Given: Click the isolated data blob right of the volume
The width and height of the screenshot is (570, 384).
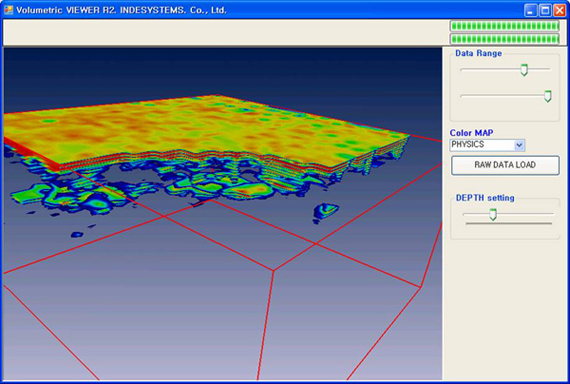Looking at the screenshot, I should (x=326, y=212).
